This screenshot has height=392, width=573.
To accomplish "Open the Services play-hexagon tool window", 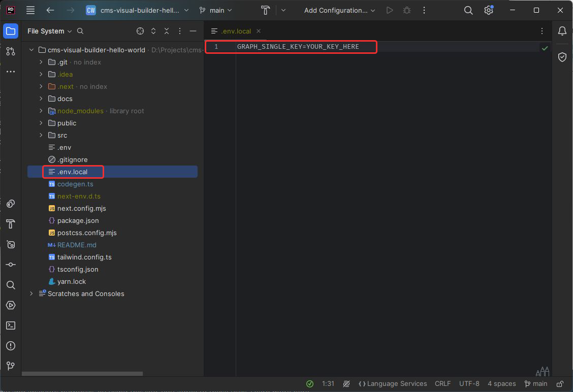I will point(11,305).
